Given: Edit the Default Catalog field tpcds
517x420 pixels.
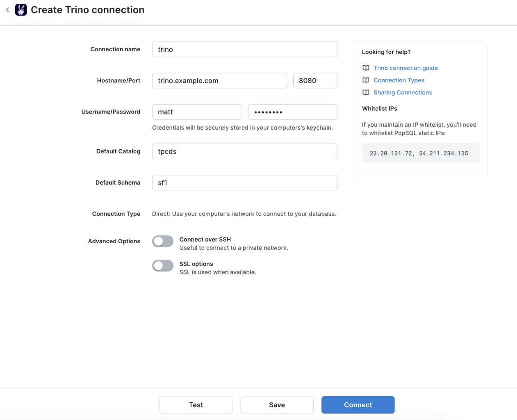Looking at the screenshot, I should pyautogui.click(x=245, y=151).
